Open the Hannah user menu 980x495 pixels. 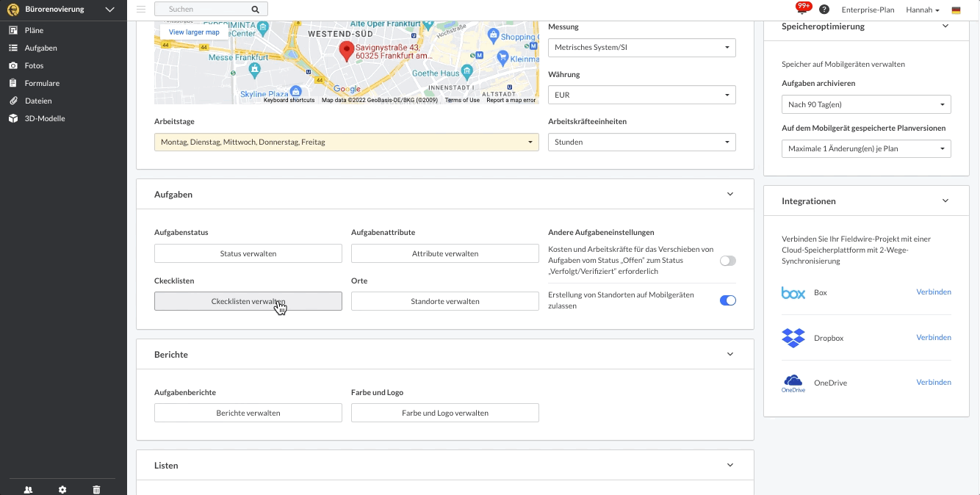[923, 10]
